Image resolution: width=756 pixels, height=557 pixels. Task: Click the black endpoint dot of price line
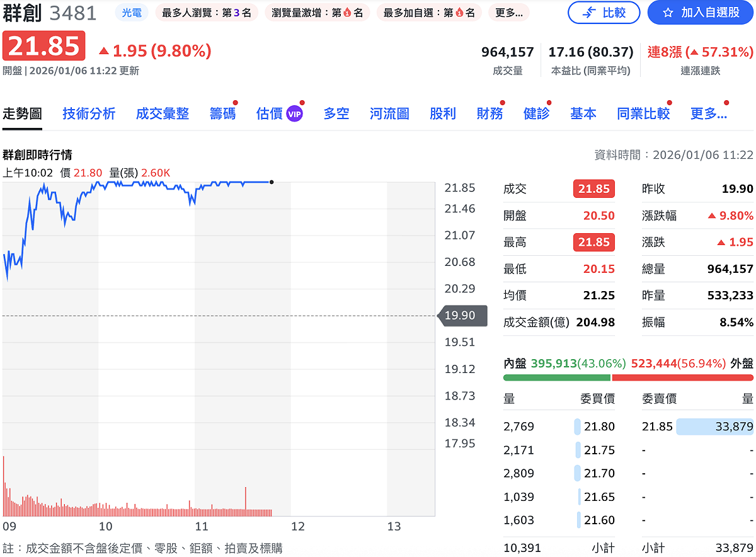click(x=271, y=182)
